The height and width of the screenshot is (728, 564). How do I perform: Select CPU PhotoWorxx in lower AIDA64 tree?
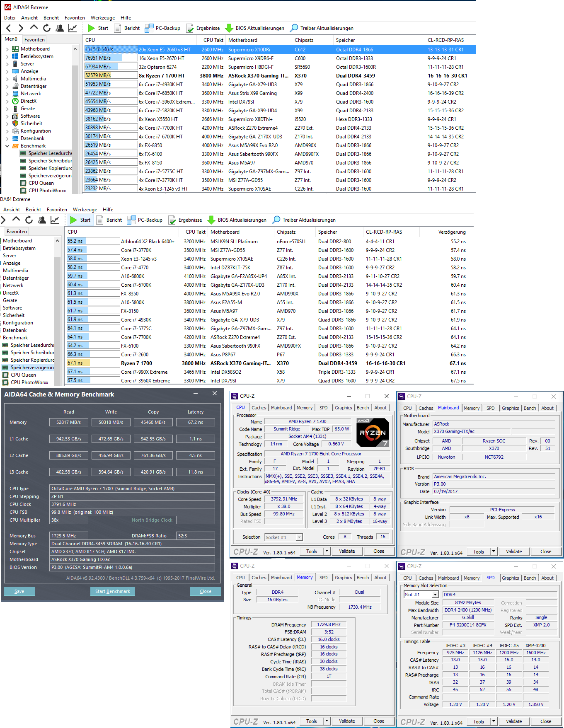pos(29,382)
